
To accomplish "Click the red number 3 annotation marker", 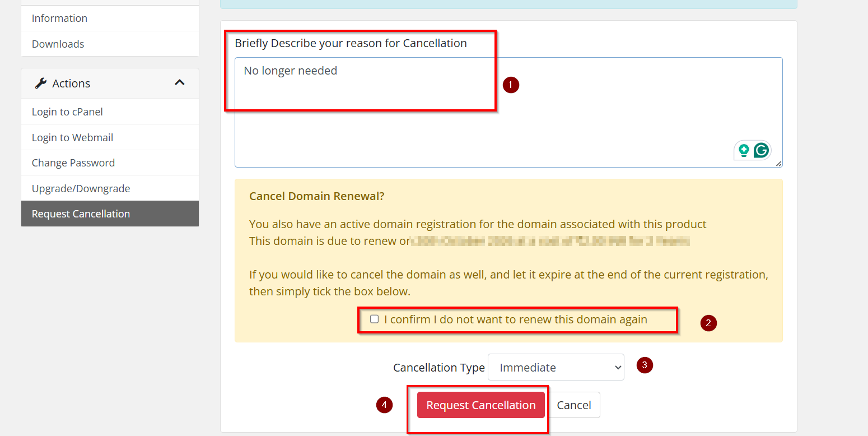I will coord(645,365).
